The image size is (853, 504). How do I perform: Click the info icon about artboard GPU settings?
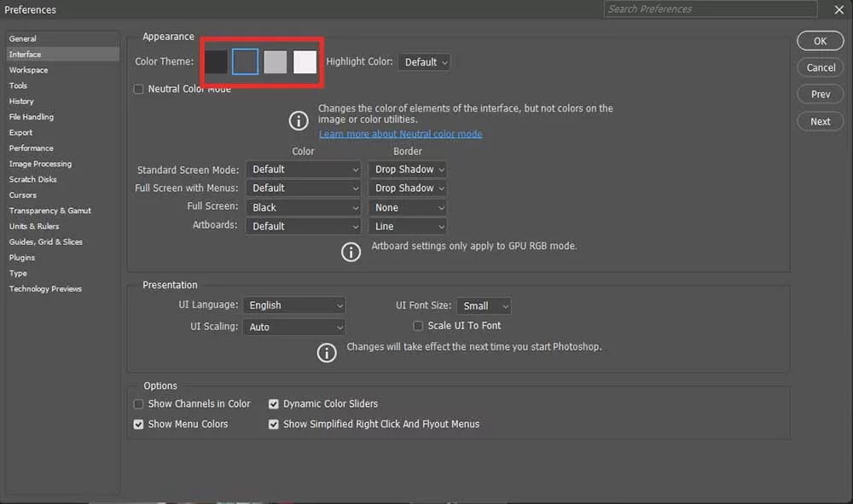[x=351, y=252]
